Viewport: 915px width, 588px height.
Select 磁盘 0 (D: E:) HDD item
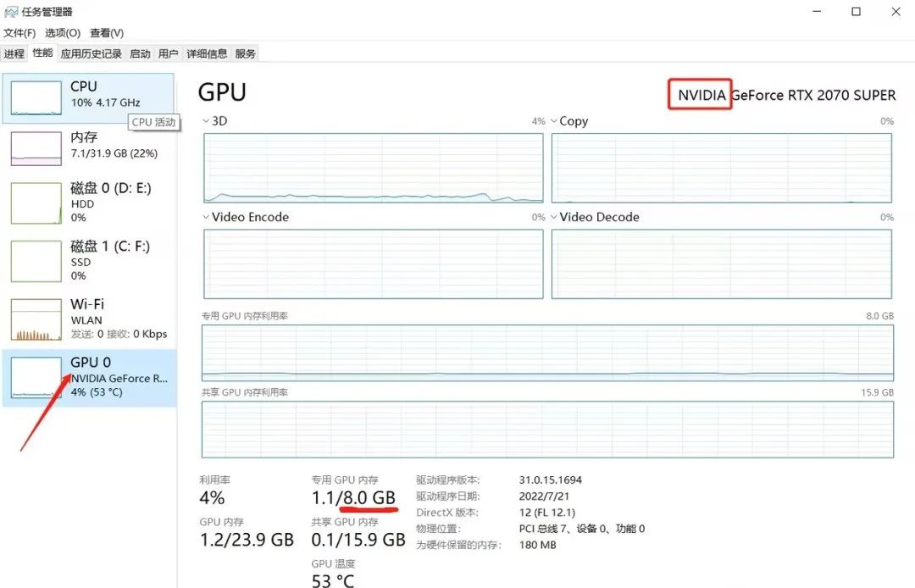tap(89, 203)
